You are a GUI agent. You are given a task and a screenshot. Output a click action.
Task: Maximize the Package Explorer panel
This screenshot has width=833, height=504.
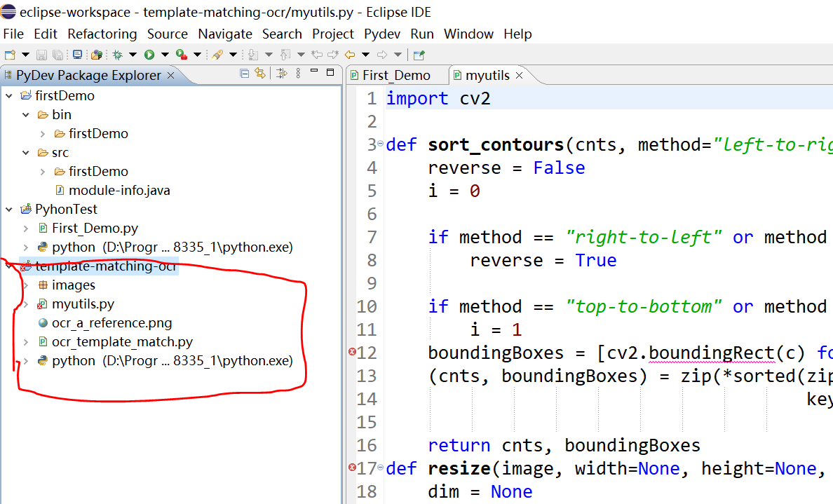tap(330, 72)
